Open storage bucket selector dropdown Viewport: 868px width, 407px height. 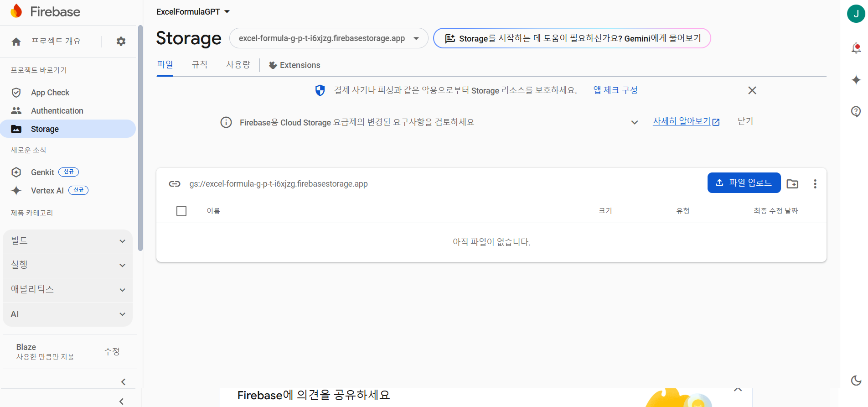click(329, 38)
